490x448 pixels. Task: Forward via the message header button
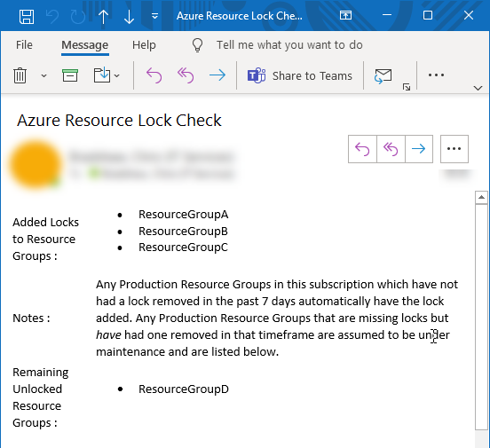click(x=419, y=149)
